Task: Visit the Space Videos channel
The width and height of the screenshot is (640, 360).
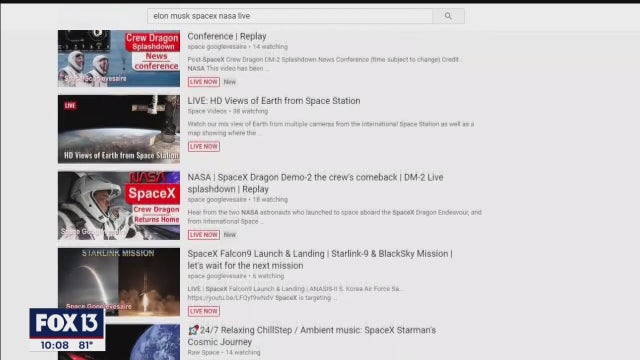Action: click(207, 111)
